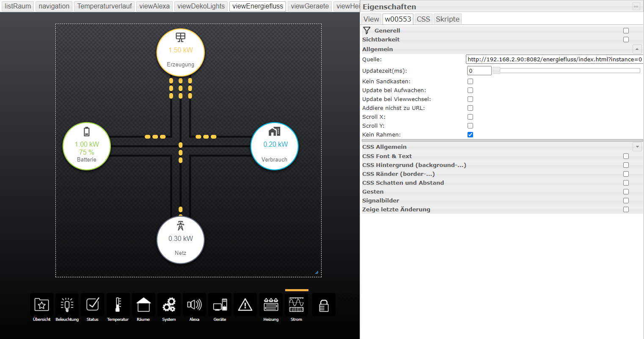This screenshot has width=644, height=339.
Task: Open the Räume house icon
Action: click(x=143, y=304)
